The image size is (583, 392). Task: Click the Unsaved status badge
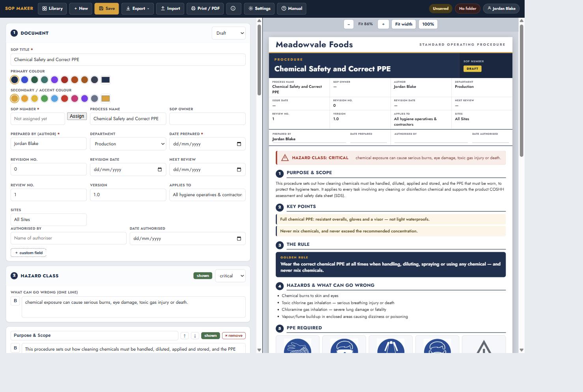pyautogui.click(x=441, y=8)
